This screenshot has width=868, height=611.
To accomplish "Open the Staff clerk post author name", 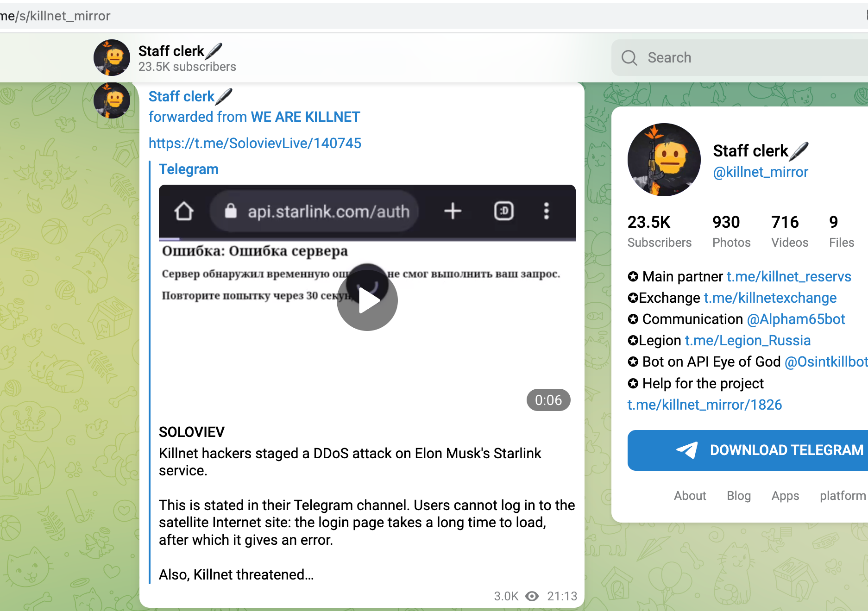I will click(190, 96).
